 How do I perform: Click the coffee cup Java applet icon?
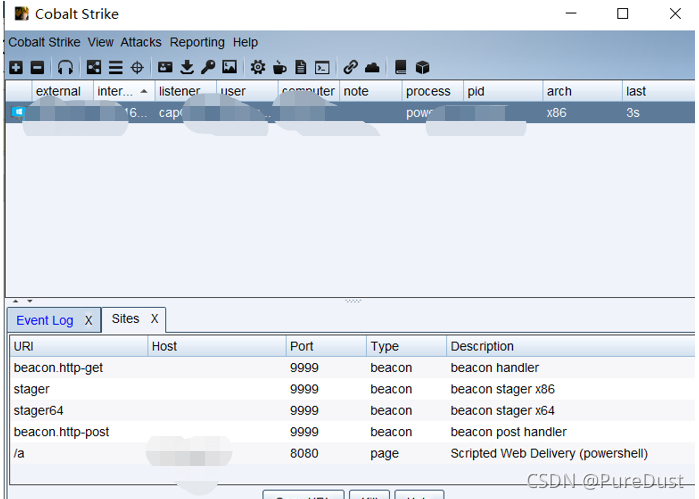[280, 67]
